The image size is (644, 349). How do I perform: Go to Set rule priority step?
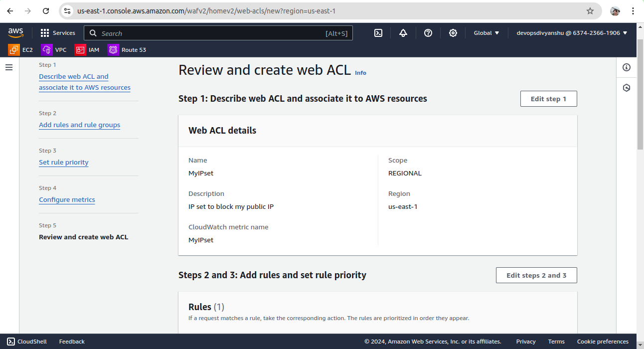(x=64, y=163)
